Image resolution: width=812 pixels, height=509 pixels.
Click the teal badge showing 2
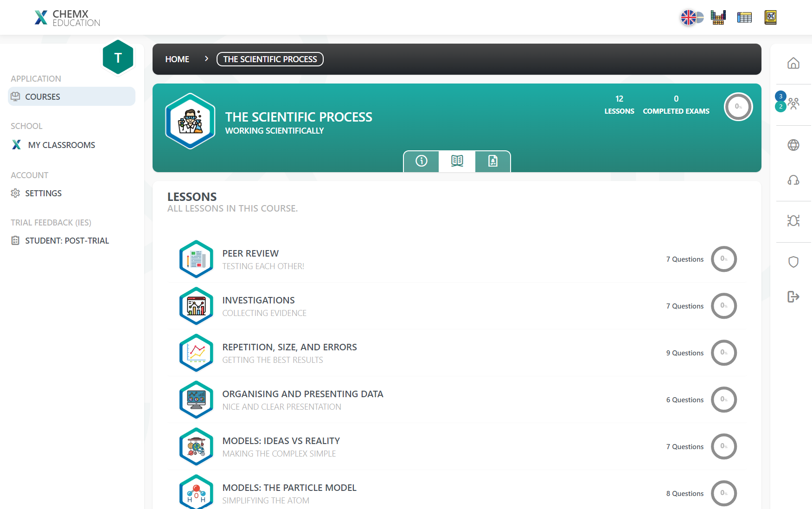click(x=780, y=107)
